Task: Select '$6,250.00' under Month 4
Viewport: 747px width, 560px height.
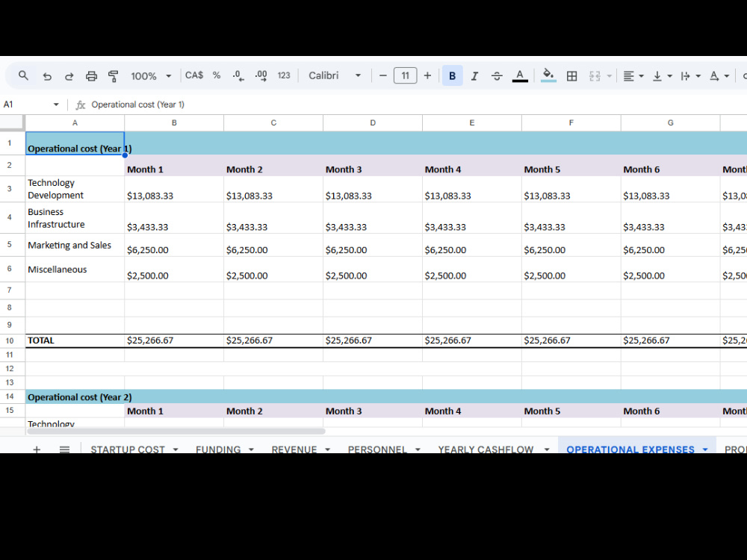Action: tap(471, 245)
